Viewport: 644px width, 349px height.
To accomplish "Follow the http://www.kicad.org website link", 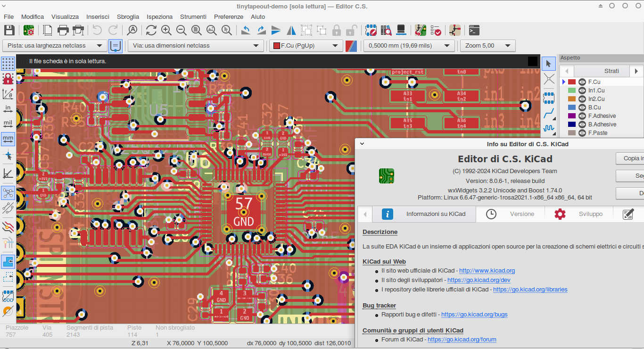I will point(487,271).
